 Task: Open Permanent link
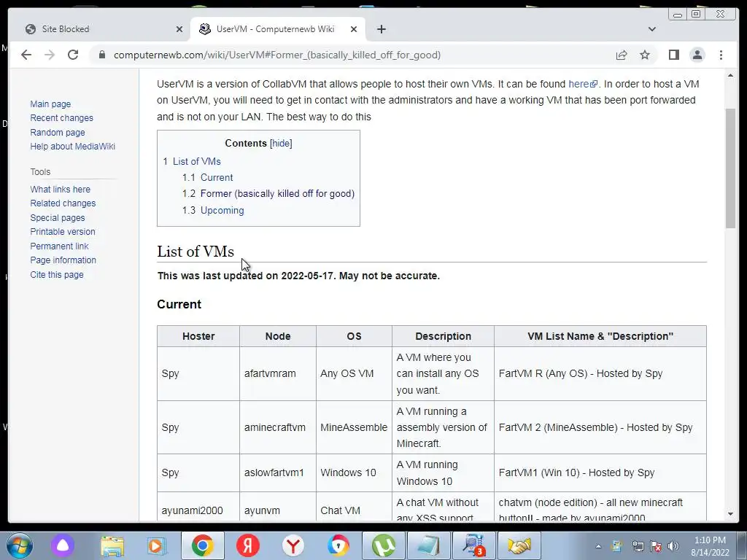pos(59,246)
